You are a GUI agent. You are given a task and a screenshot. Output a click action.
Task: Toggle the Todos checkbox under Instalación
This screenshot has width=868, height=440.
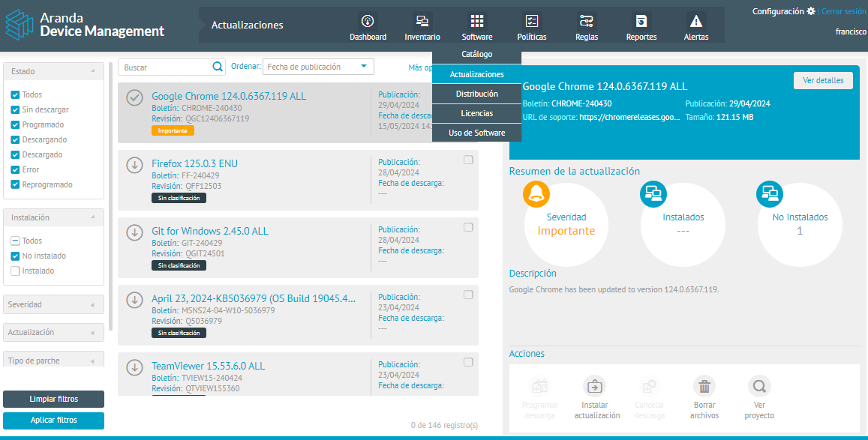16,241
